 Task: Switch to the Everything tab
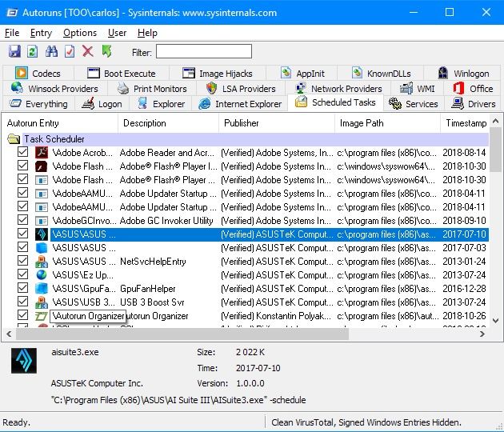coord(38,104)
